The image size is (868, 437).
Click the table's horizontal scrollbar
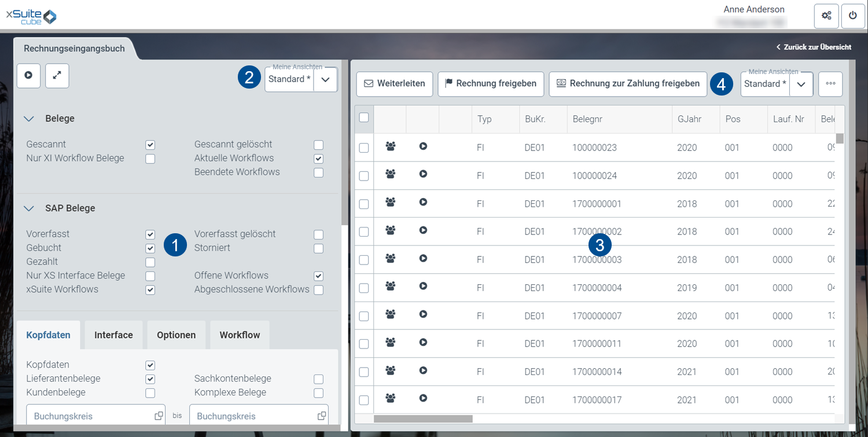click(x=423, y=418)
